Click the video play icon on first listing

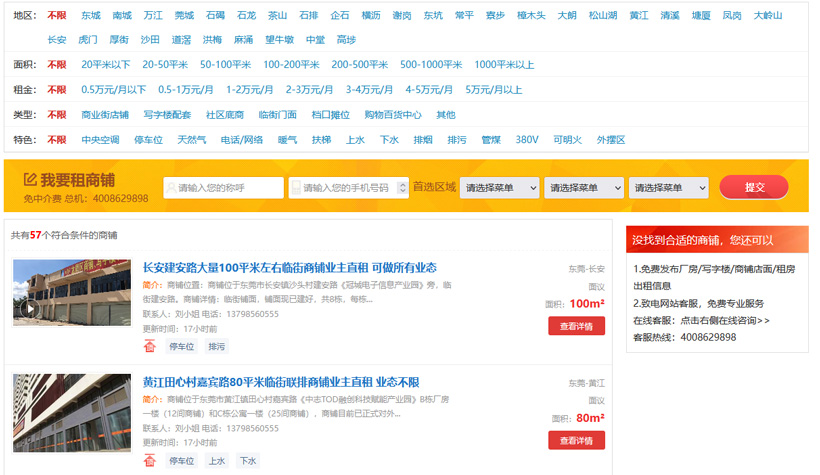pos(31,308)
